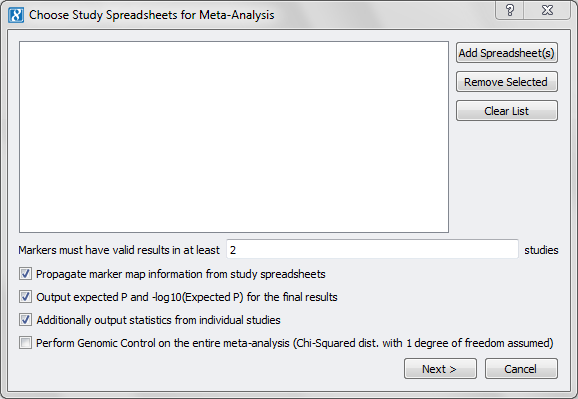Open the help question mark button
The height and width of the screenshot is (399, 578).
[x=510, y=10]
